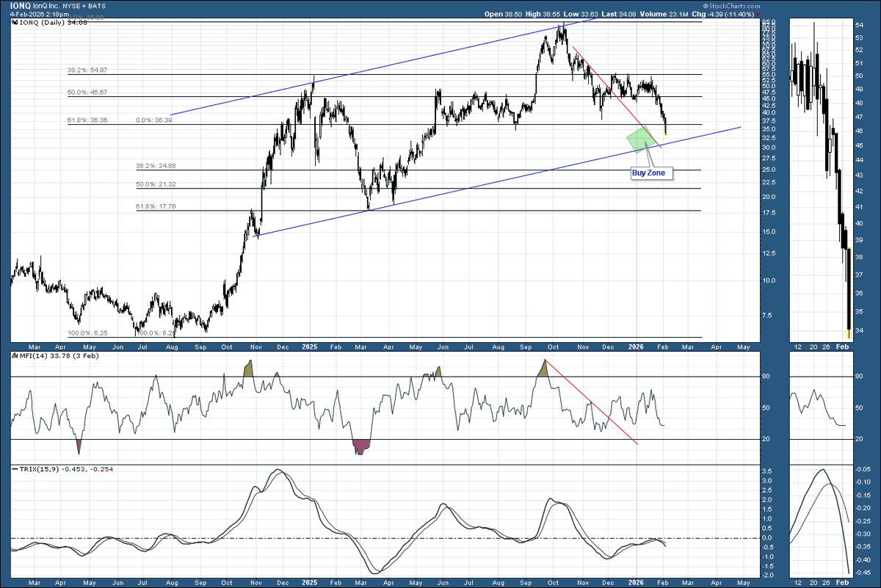
Task: Click the 'Buy Zone' annotation label
Action: click(650, 173)
